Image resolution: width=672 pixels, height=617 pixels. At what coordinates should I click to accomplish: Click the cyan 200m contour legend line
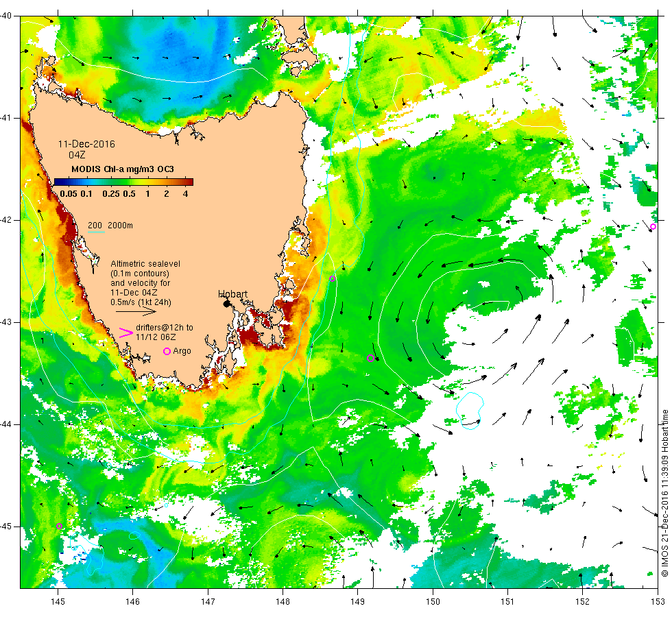point(97,232)
